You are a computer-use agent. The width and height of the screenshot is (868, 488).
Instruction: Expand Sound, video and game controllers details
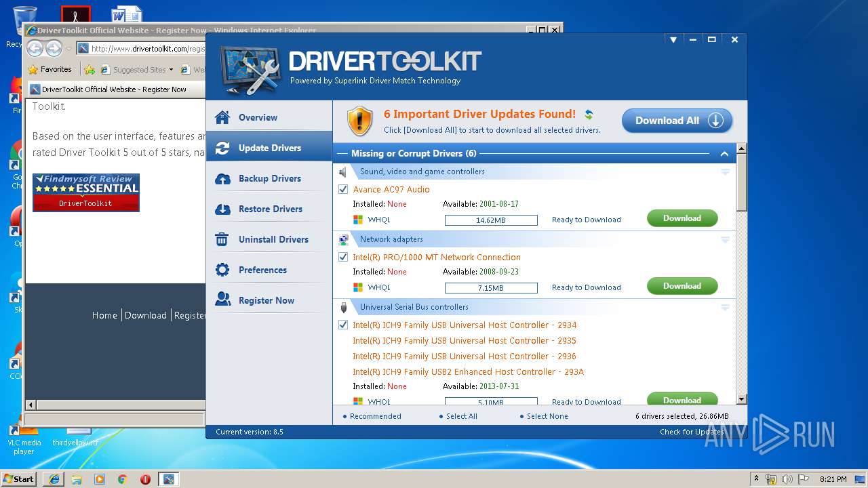(x=725, y=172)
